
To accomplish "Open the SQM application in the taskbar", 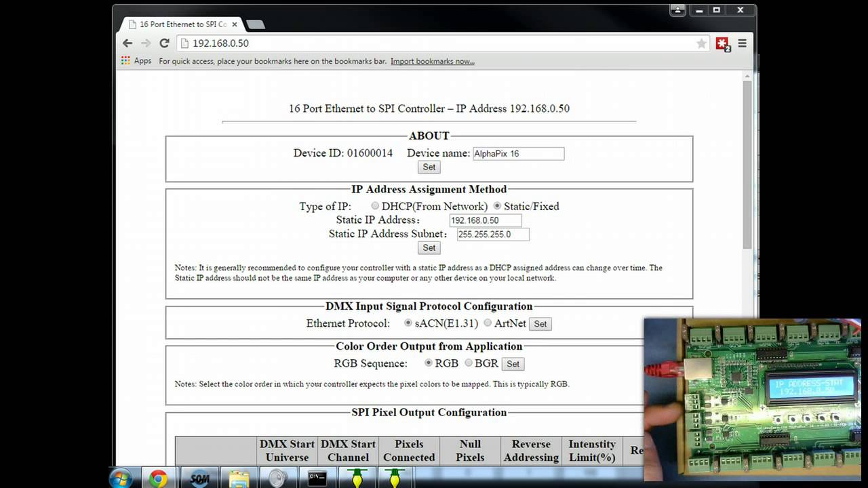I will pyautogui.click(x=199, y=479).
